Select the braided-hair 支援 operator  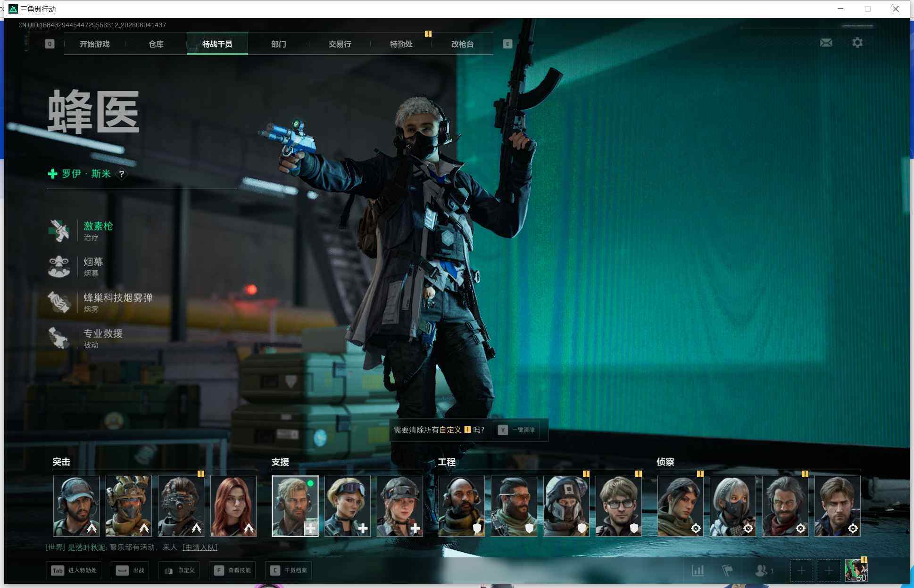click(x=400, y=506)
